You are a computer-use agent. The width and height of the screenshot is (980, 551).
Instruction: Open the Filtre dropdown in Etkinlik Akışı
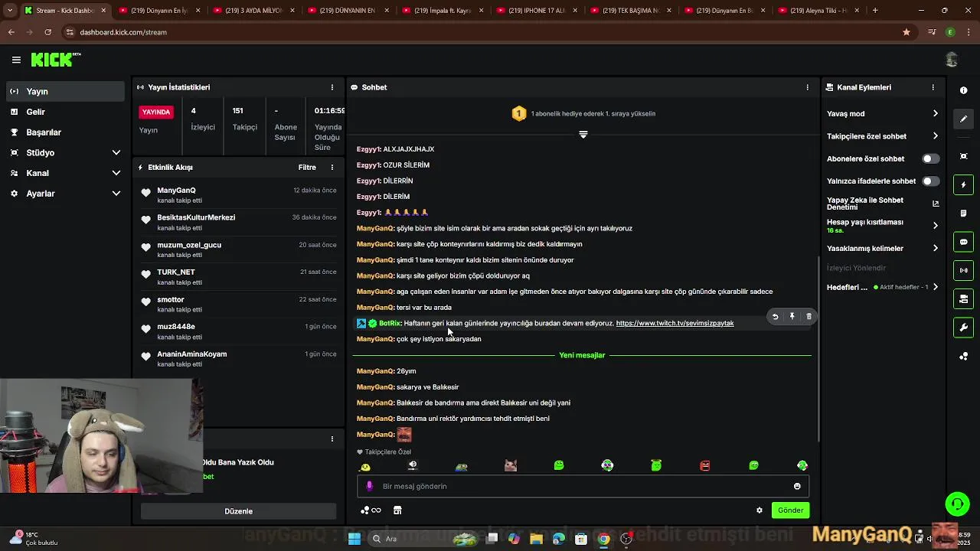click(x=307, y=167)
